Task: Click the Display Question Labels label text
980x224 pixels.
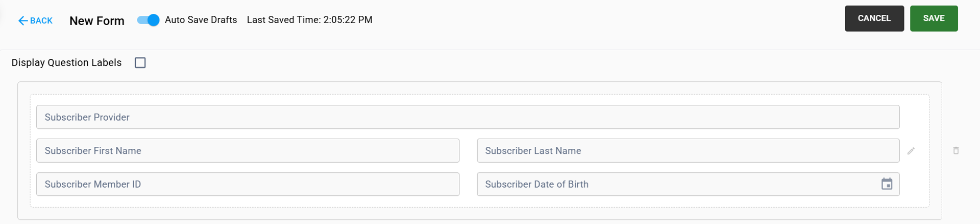Action: pyautogui.click(x=66, y=63)
